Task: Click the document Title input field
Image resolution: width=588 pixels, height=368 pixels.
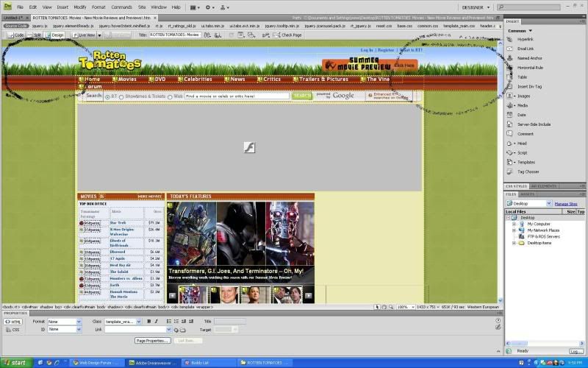Action: (175, 35)
